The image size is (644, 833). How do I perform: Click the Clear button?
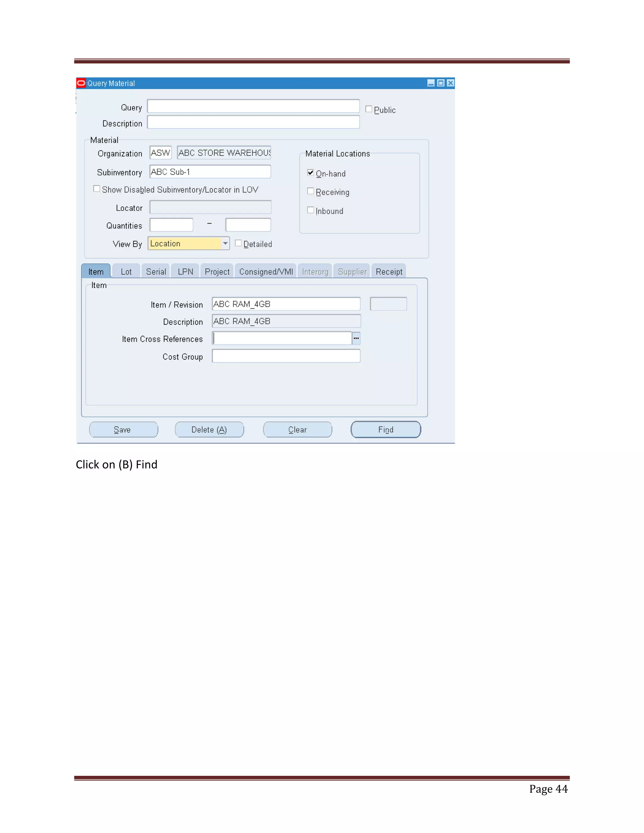pyautogui.click(x=297, y=430)
